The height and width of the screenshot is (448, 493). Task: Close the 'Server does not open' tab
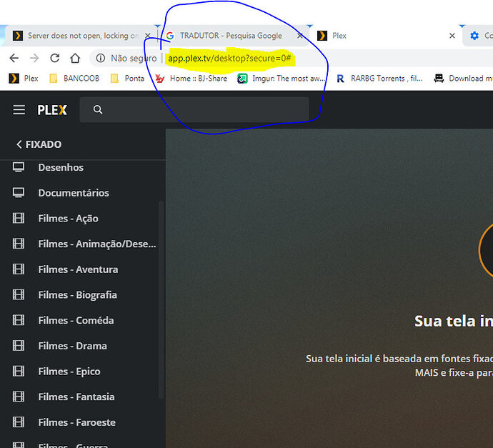147,36
